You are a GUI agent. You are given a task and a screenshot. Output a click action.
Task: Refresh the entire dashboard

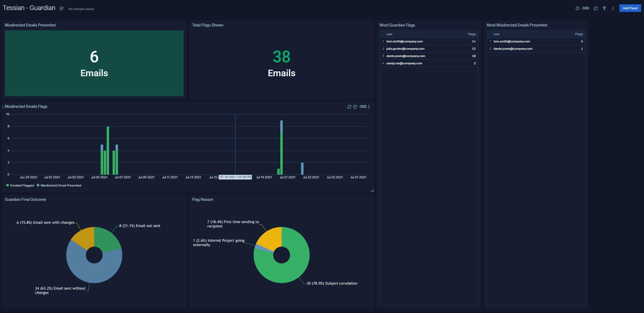(x=595, y=8)
